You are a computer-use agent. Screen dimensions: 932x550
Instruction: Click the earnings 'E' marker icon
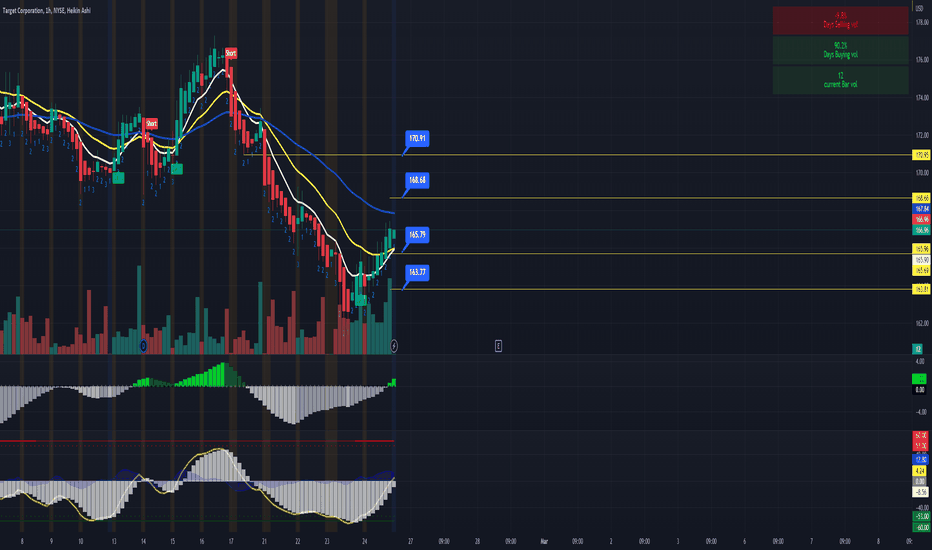click(x=498, y=345)
